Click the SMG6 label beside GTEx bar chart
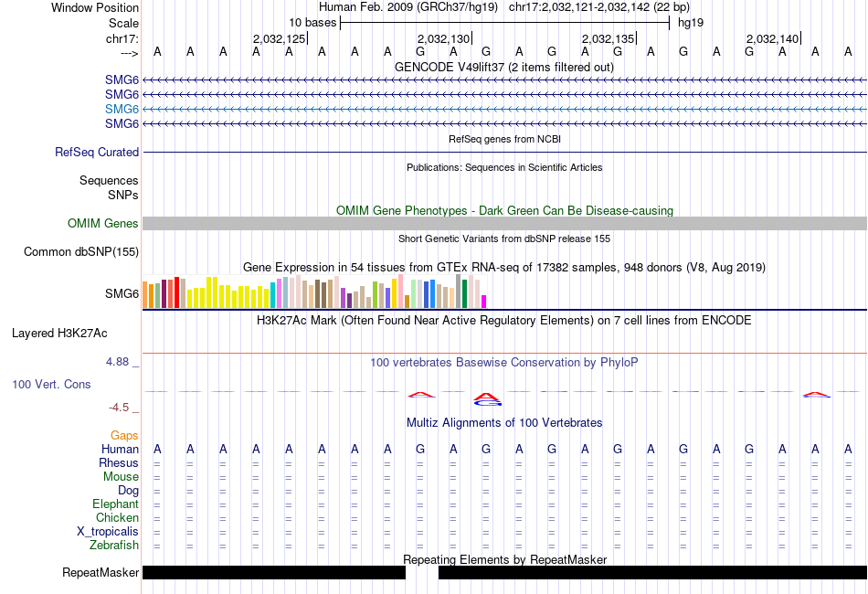The height and width of the screenshot is (594, 868). click(122, 293)
